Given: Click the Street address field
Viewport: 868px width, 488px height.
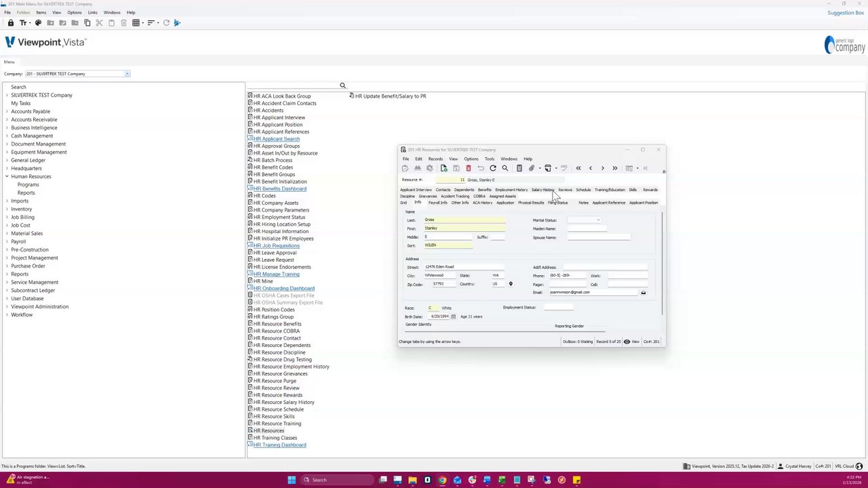Looking at the screenshot, I should click(465, 267).
